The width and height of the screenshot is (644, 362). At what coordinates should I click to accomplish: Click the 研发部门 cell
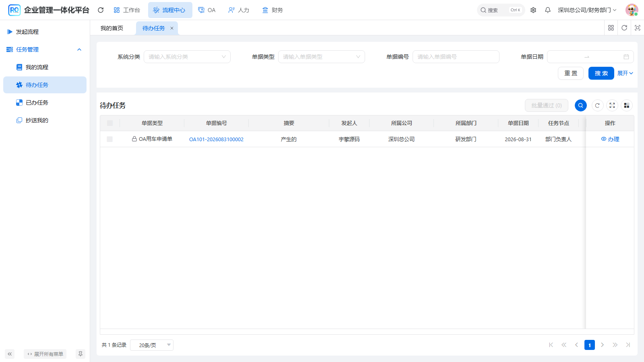click(x=466, y=139)
